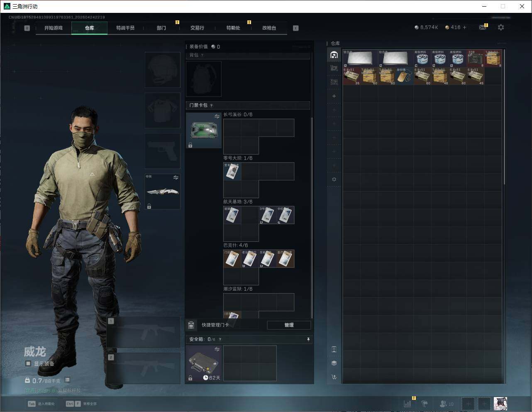Click primary weapon slot 1
The height and width of the screenshot is (412, 532).
(144, 332)
